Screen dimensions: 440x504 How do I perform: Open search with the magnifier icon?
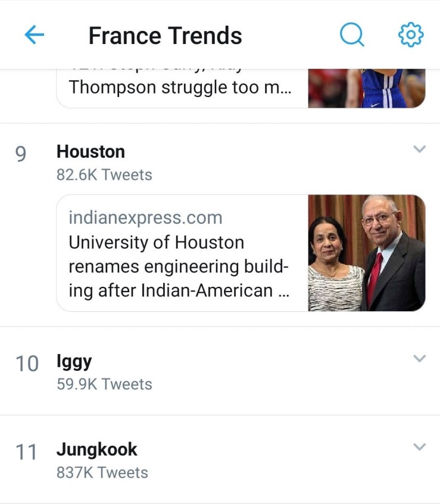click(x=352, y=36)
